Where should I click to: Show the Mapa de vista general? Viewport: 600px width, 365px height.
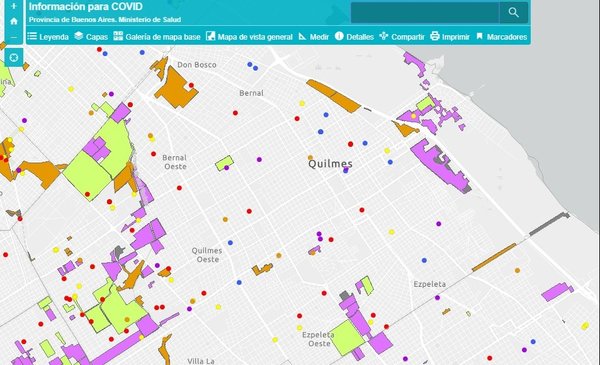(x=249, y=37)
